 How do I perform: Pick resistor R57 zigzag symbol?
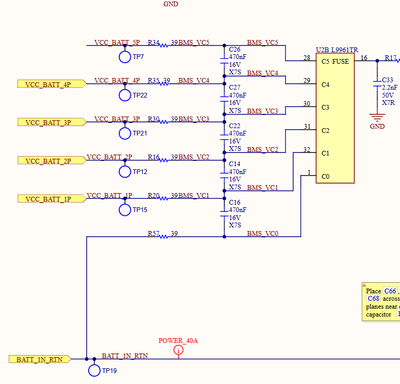[163, 237]
